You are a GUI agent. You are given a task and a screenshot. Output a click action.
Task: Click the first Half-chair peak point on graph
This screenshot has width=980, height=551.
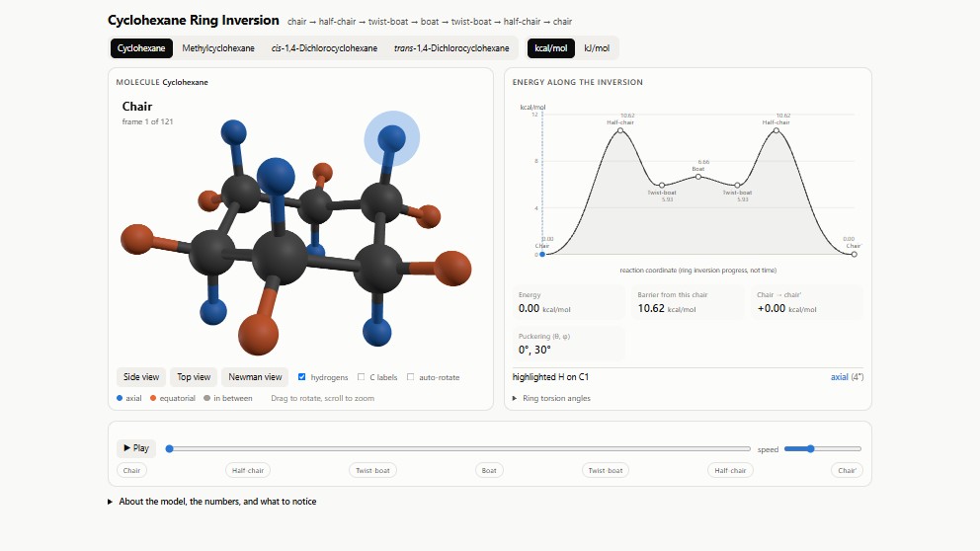click(x=620, y=130)
